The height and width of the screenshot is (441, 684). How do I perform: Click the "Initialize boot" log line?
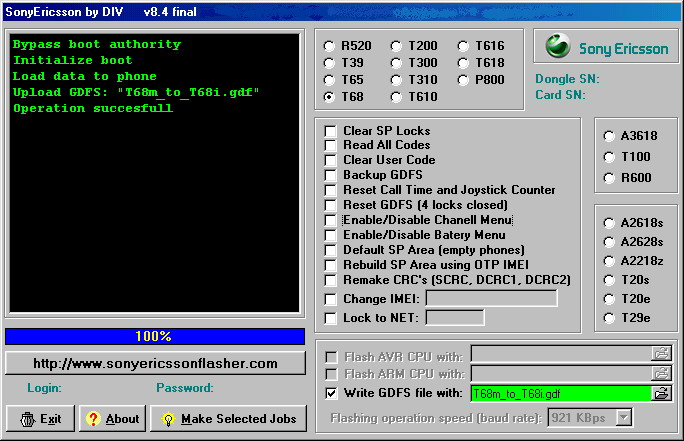coord(72,60)
